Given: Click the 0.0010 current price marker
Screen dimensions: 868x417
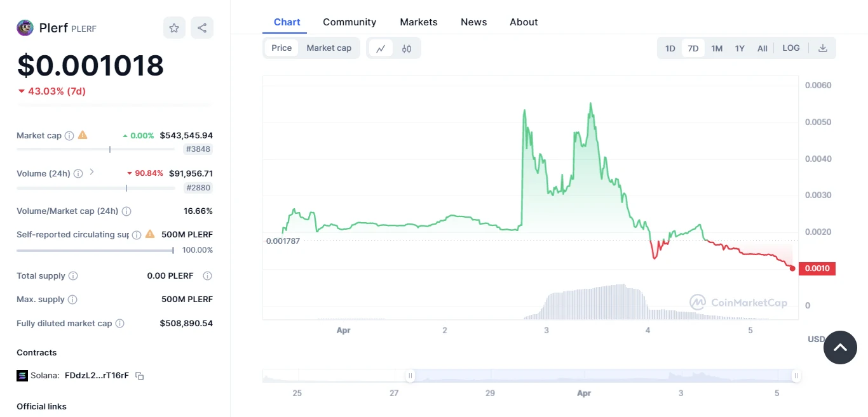Looking at the screenshot, I should pyautogui.click(x=817, y=268).
